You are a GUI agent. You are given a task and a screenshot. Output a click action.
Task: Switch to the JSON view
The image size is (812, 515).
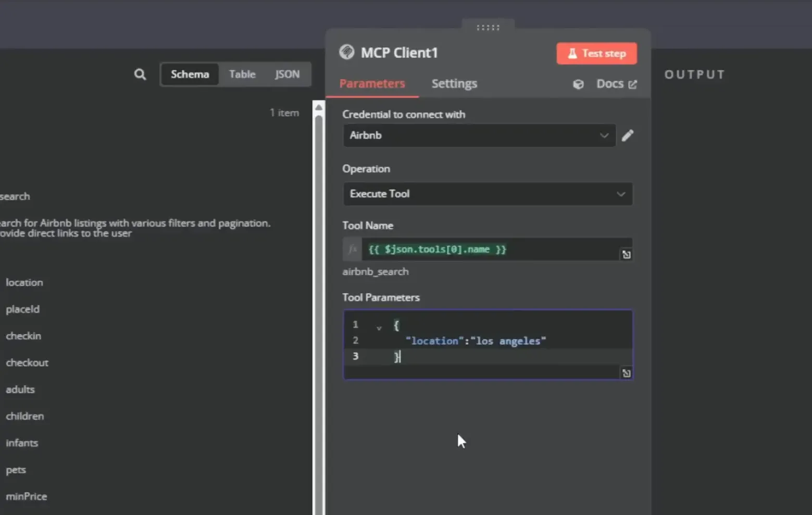click(x=288, y=74)
